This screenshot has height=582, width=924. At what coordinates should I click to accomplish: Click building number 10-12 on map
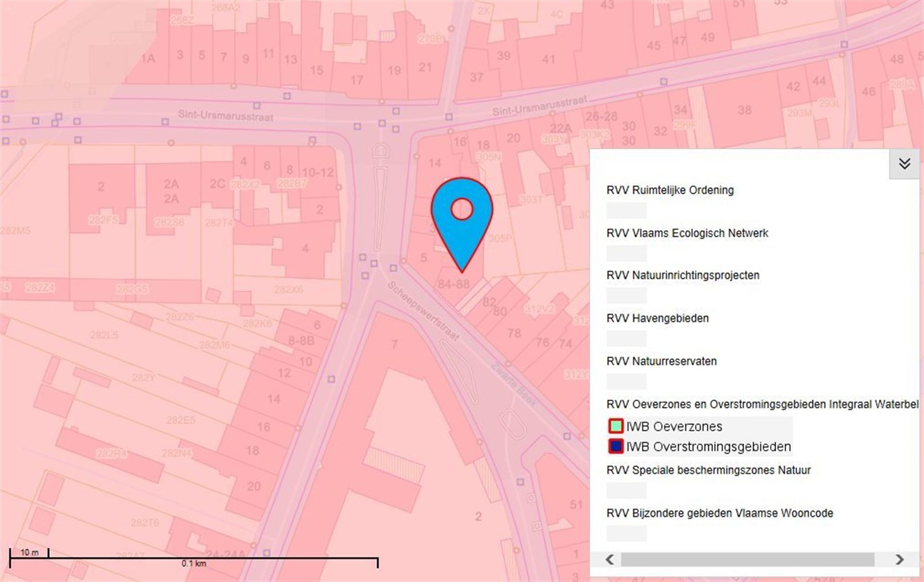(318, 172)
